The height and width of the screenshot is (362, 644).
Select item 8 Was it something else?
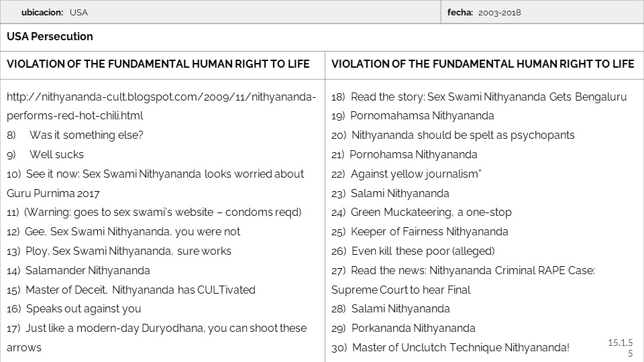pyautogui.click(x=86, y=135)
